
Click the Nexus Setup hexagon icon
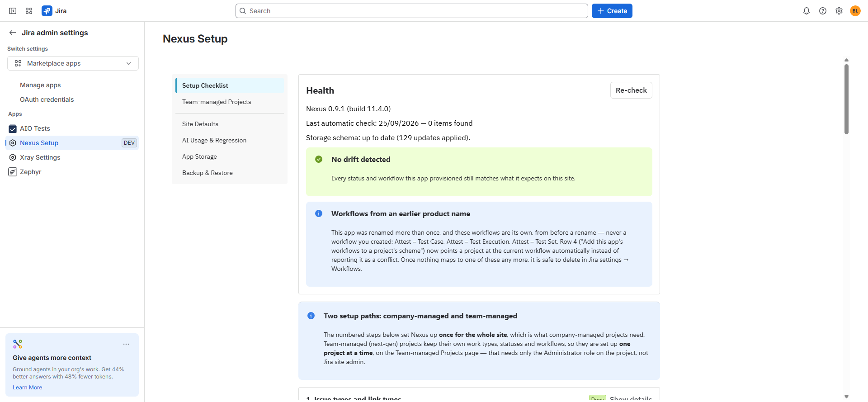13,143
